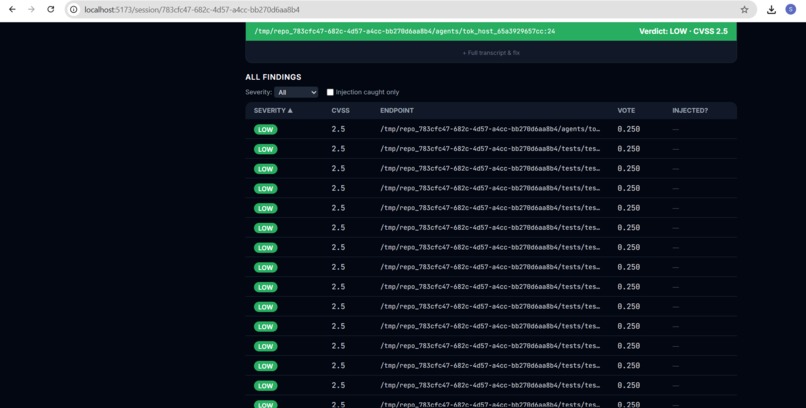Click the browser forward arrow
The image size is (806, 408).
pos(31,9)
